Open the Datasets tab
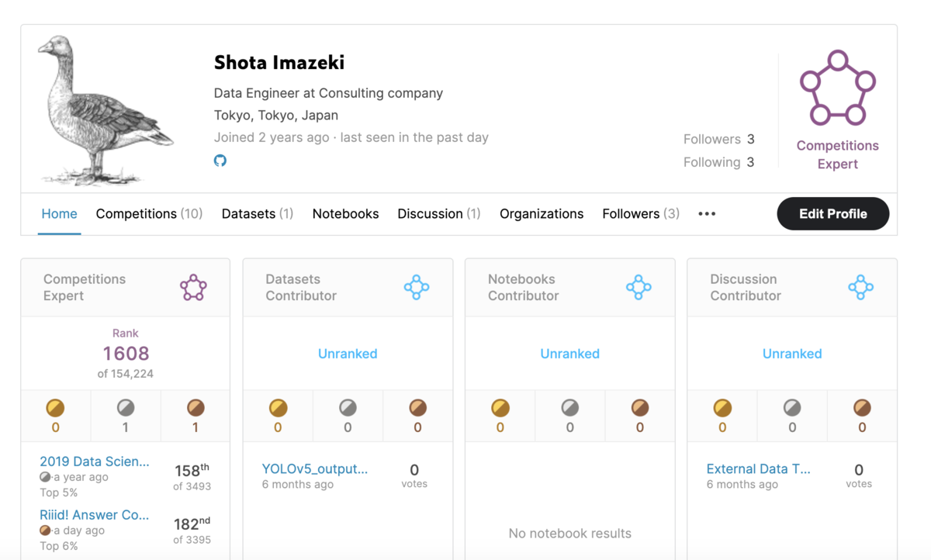The image size is (931, 560). coord(258,214)
